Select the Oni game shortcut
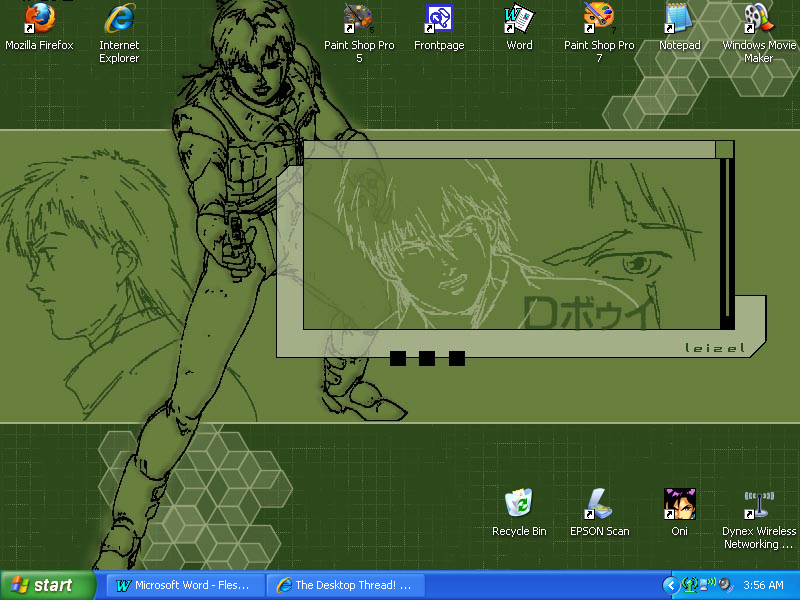 679,513
